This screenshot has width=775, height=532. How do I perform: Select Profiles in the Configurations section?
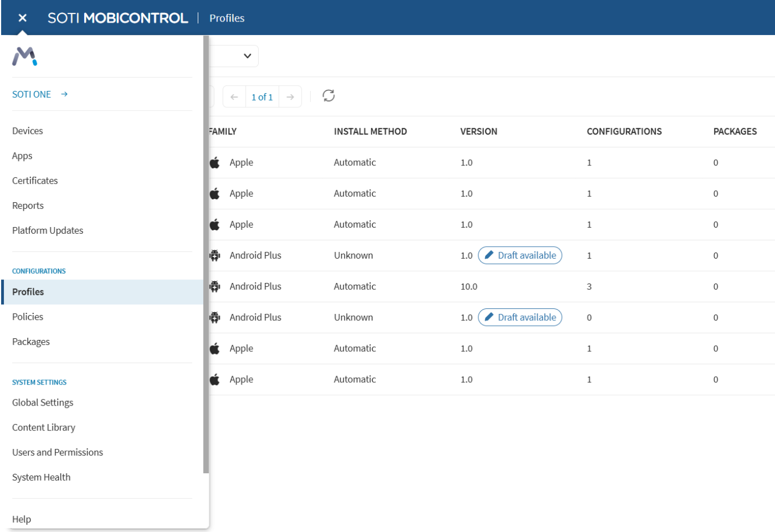102,292
